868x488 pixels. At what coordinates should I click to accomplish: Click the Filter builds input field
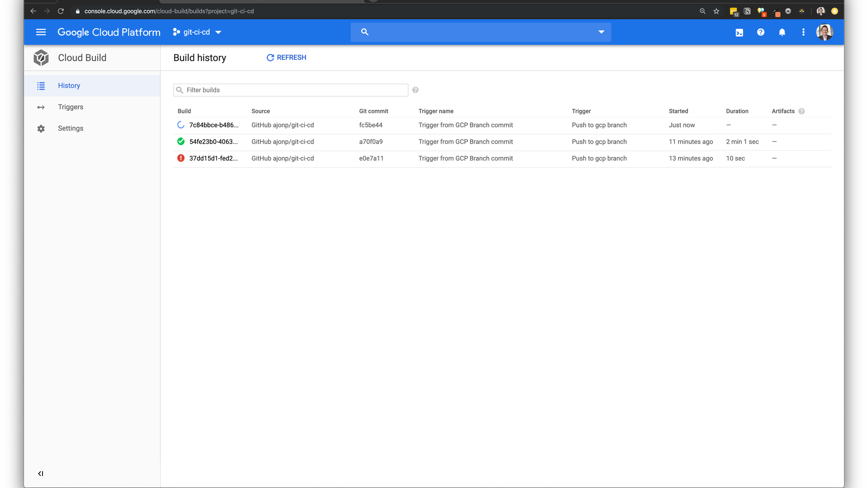pyautogui.click(x=294, y=90)
